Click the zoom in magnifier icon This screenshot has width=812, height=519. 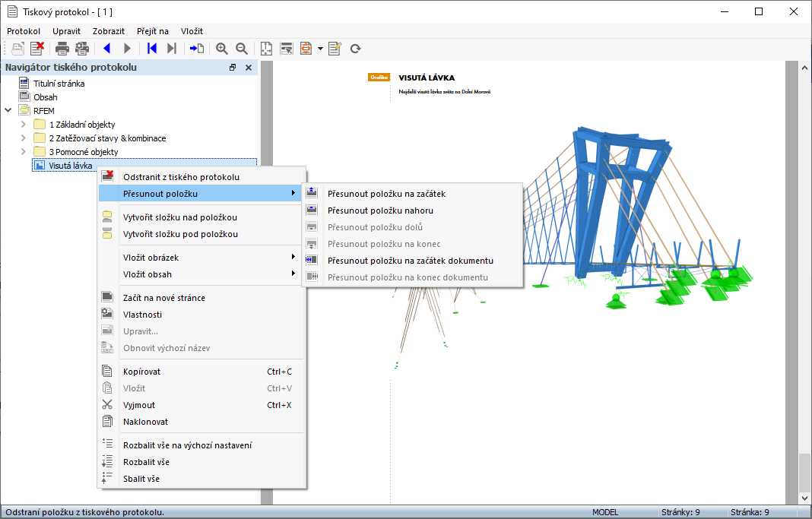(x=222, y=49)
